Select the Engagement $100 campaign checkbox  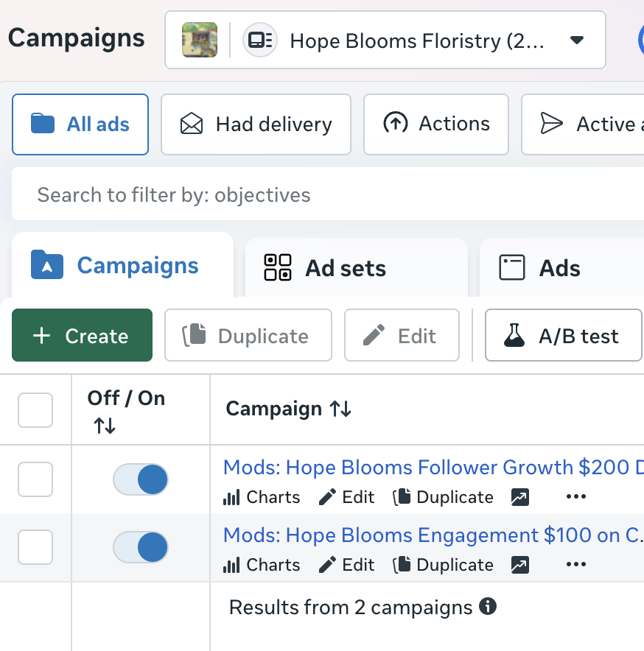[x=35, y=547]
